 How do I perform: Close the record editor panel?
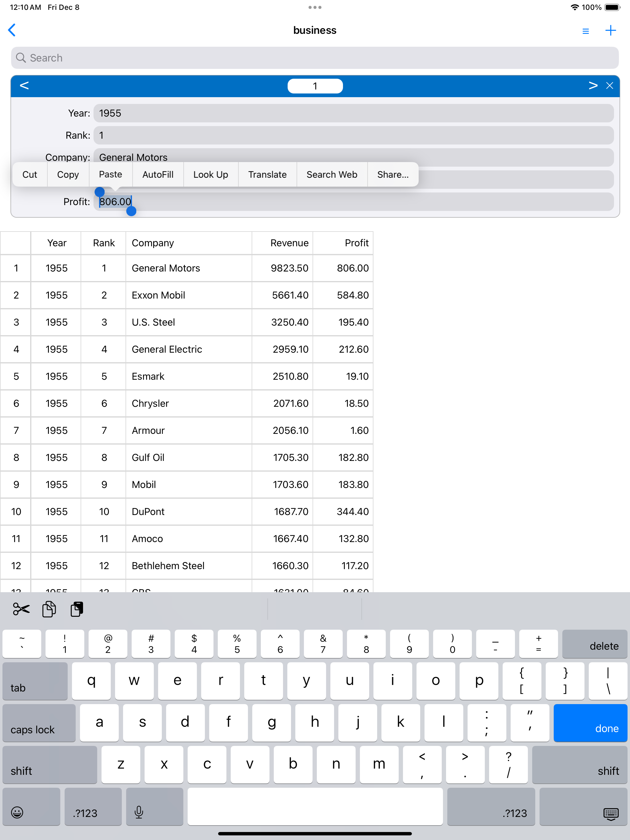pyautogui.click(x=609, y=86)
